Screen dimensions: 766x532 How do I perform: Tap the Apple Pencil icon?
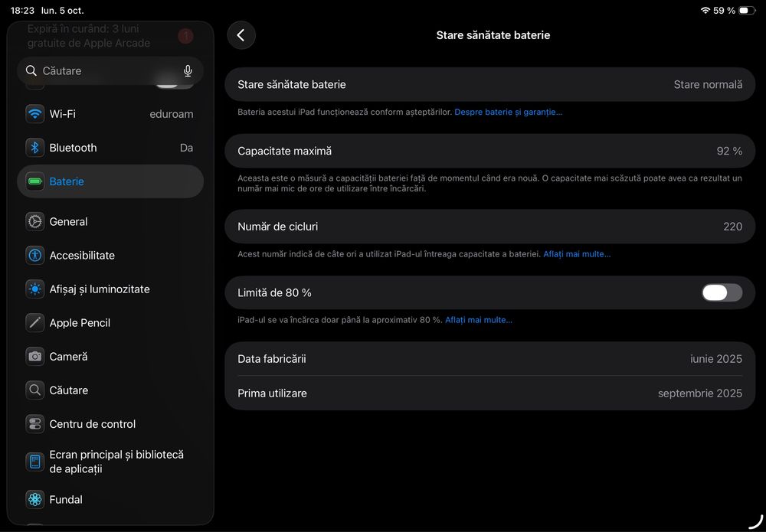click(x=34, y=322)
